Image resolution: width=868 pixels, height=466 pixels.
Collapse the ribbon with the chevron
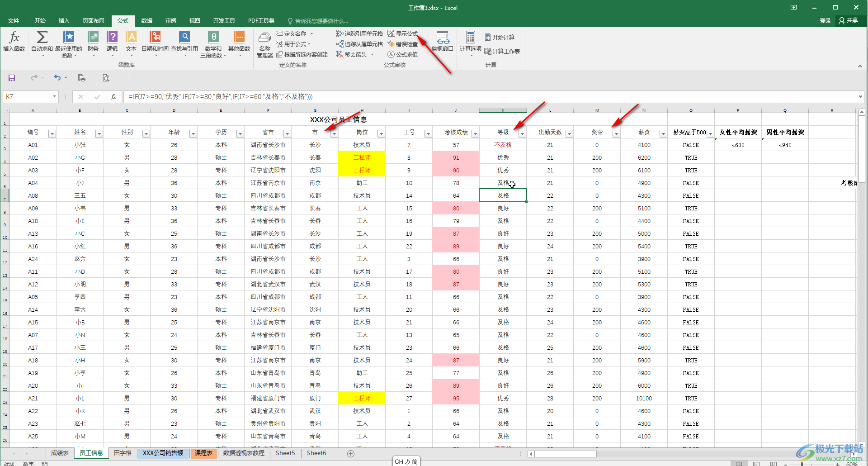pos(860,66)
